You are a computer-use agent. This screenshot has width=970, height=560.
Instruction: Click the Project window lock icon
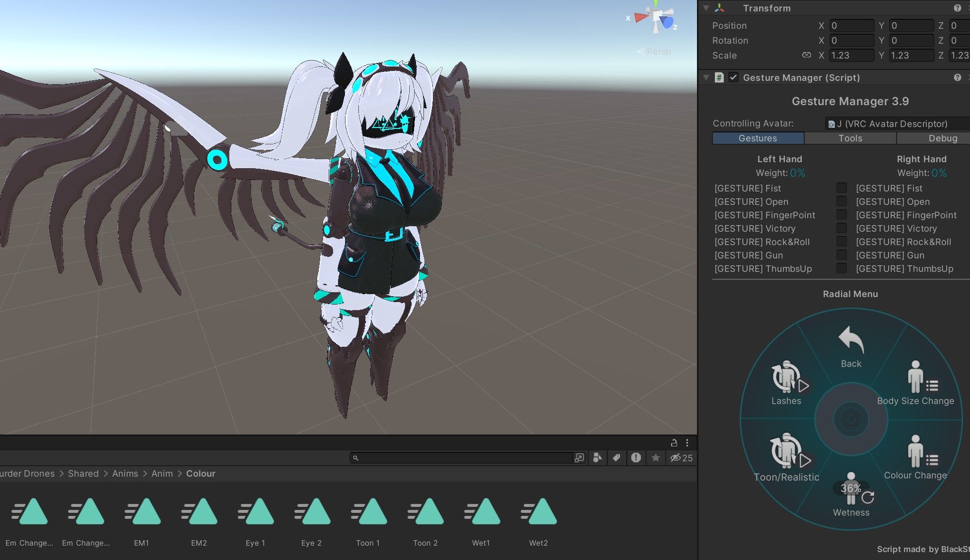point(674,442)
